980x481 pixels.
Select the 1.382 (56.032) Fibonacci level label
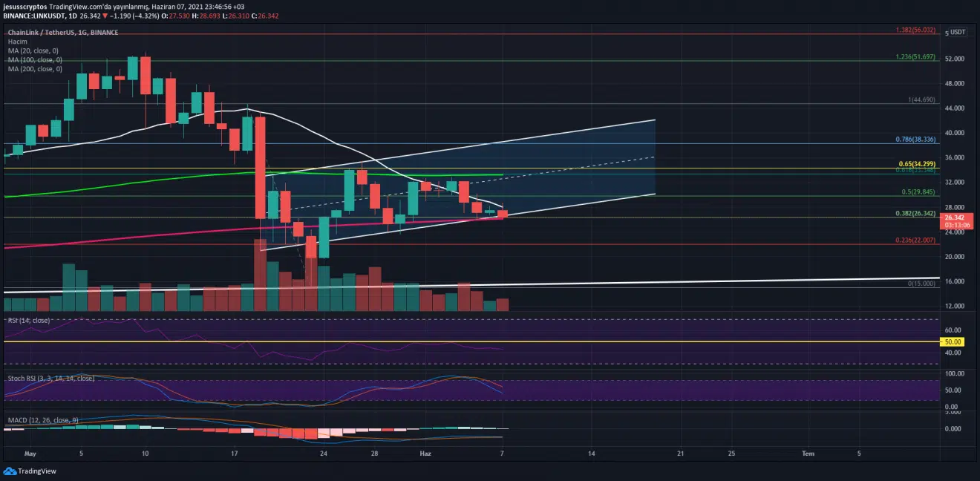[915, 30]
